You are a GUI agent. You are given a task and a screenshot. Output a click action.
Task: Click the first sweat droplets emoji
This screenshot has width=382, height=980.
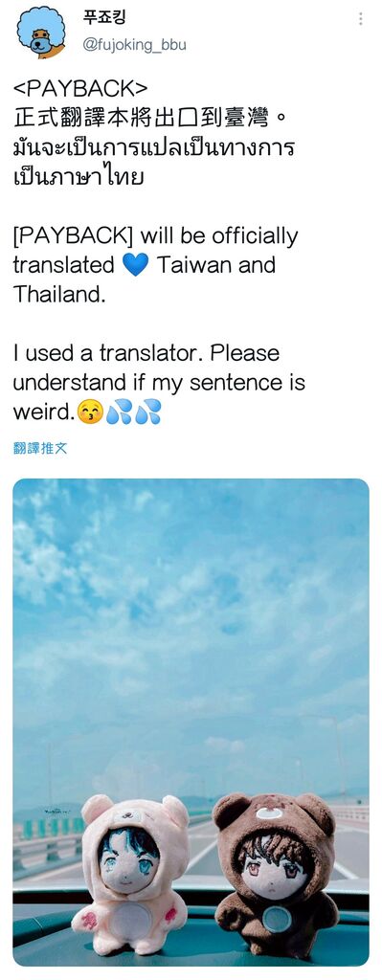pos(118,412)
